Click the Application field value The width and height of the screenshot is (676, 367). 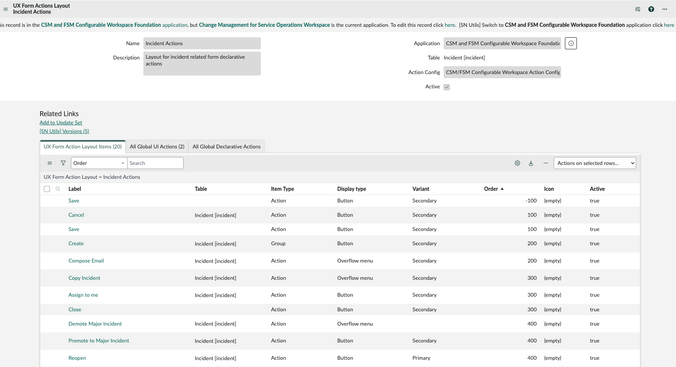[502, 43]
